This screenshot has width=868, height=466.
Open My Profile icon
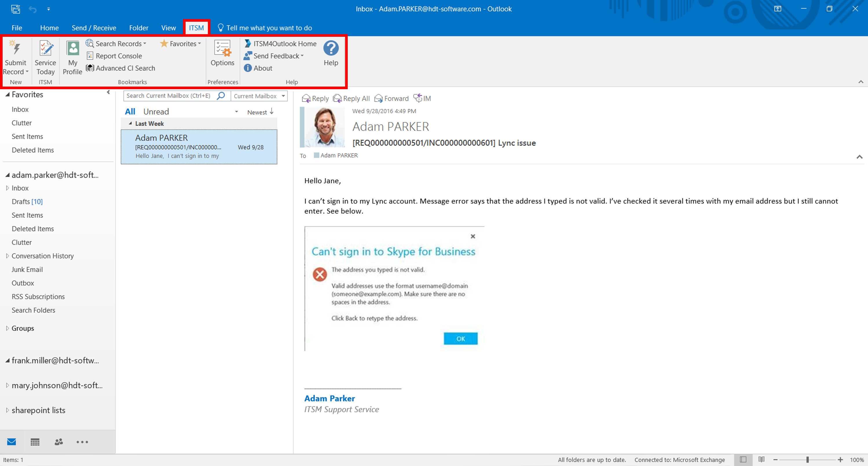click(x=72, y=48)
